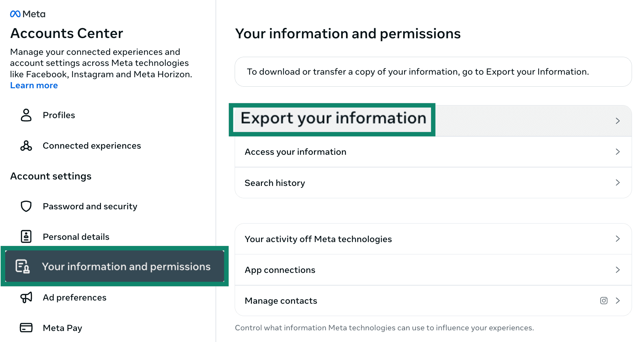This screenshot has height=342, width=644.
Task: Expand the Access your information chevron
Action: [x=618, y=152]
